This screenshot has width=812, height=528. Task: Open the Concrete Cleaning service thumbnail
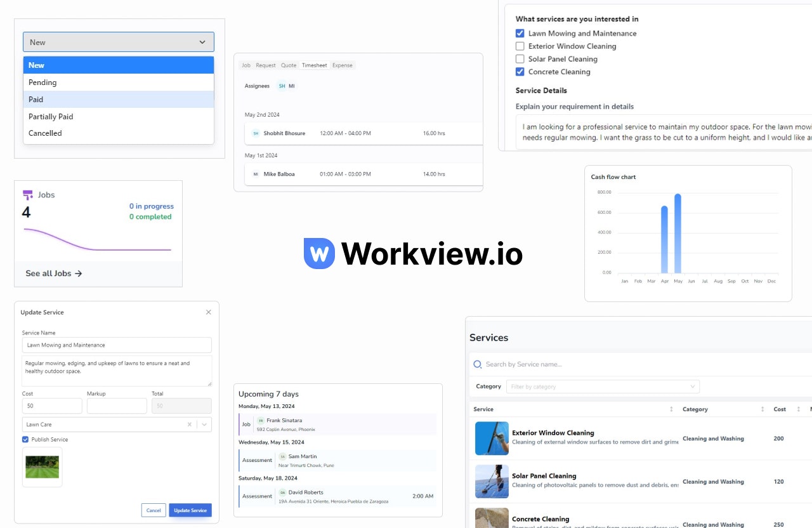point(492,518)
